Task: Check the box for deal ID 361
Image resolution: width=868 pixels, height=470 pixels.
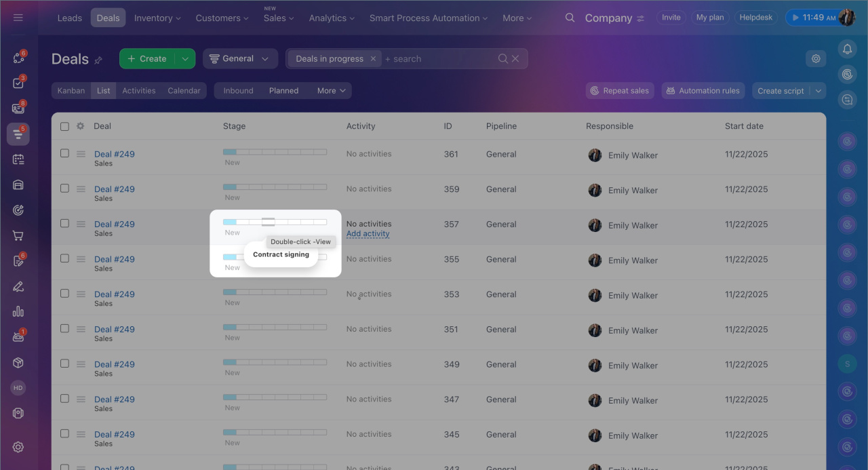Action: tap(64, 153)
